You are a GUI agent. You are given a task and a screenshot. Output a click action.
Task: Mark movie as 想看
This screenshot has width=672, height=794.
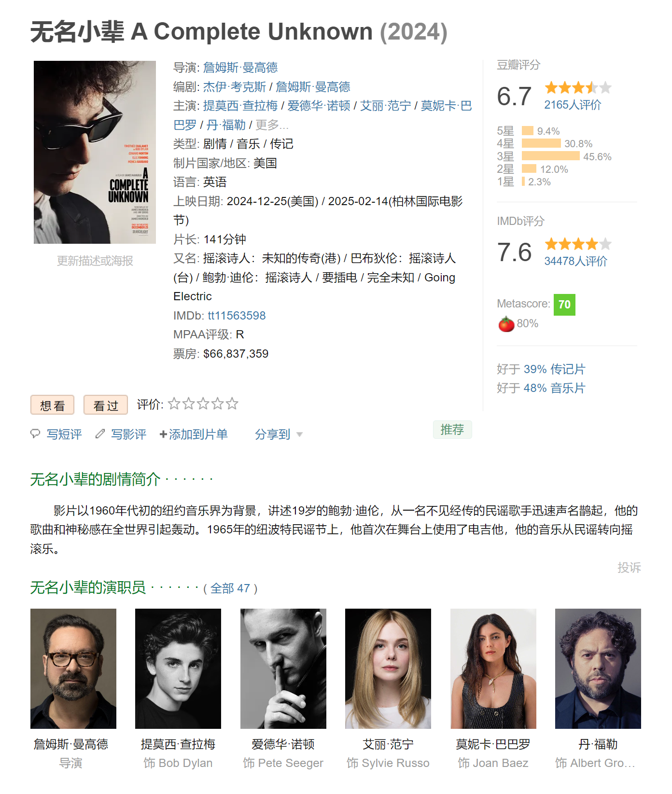tap(52, 405)
